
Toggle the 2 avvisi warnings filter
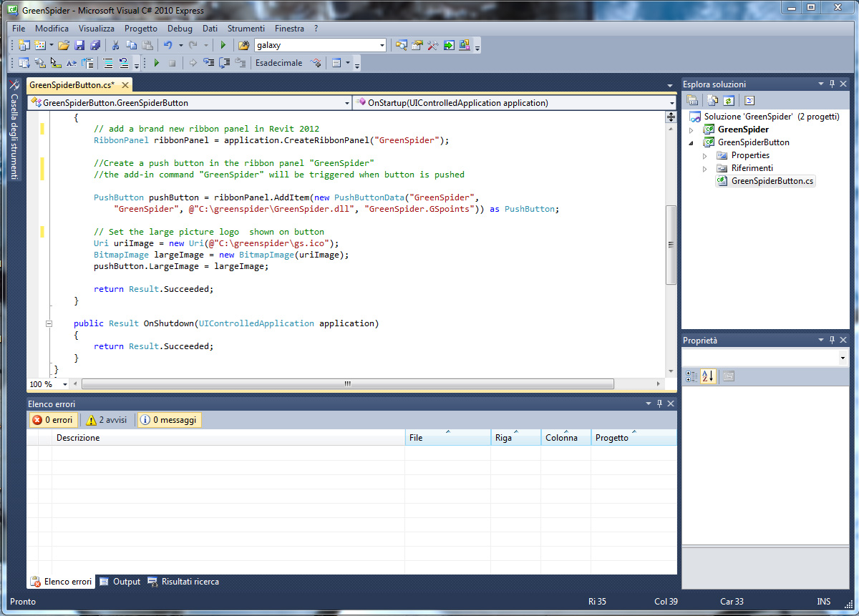(107, 420)
